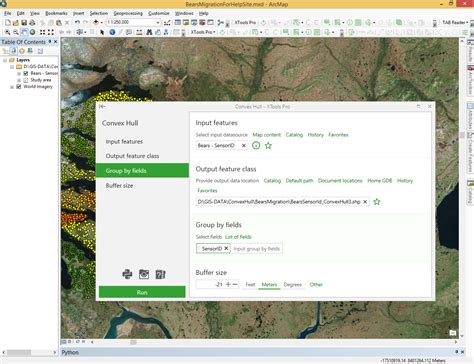The image size is (474, 364).
Task: Toggle Bears - Sensor layer visibility checkbox
Action: (26, 73)
